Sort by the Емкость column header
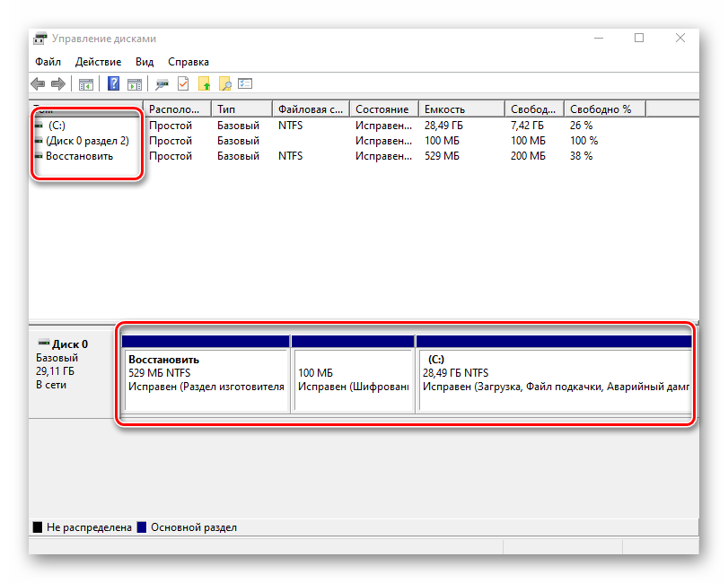 (x=460, y=109)
